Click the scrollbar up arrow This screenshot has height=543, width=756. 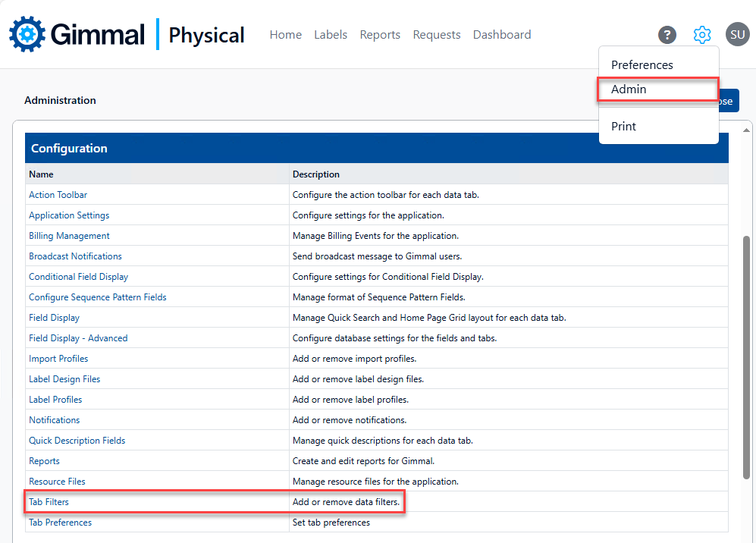coord(746,130)
